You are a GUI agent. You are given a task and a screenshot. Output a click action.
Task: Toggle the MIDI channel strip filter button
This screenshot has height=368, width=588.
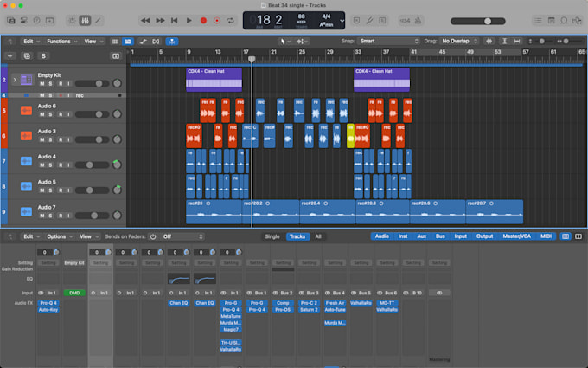[546, 236]
